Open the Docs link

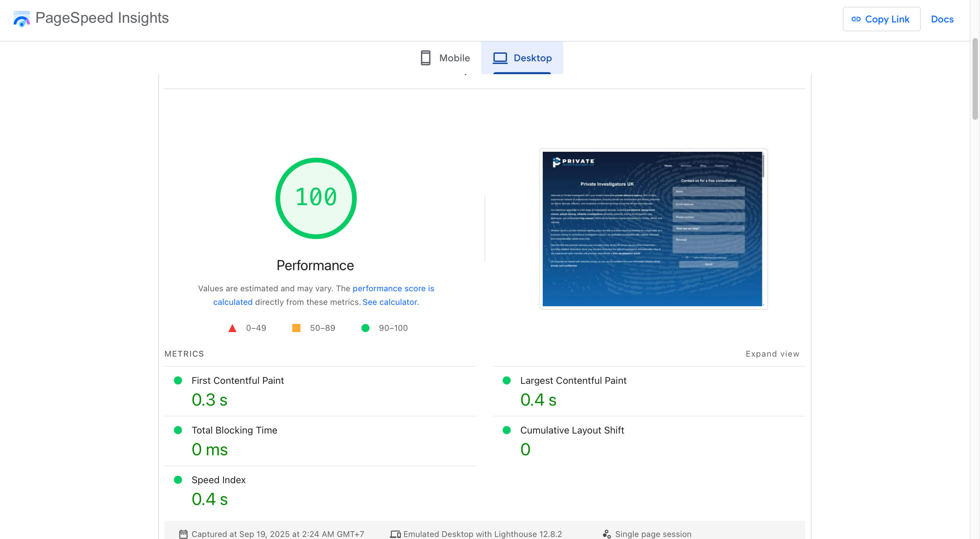pos(942,19)
